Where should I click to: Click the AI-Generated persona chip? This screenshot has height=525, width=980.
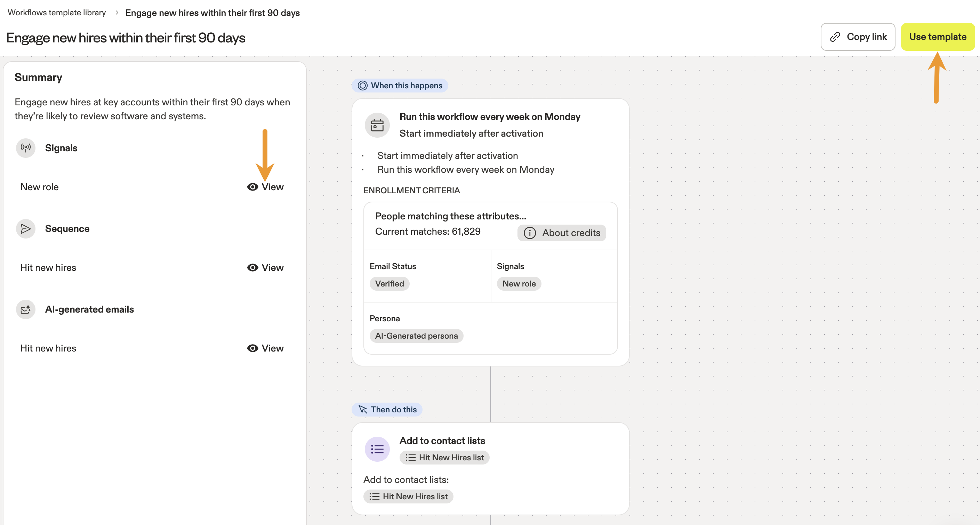click(x=416, y=336)
